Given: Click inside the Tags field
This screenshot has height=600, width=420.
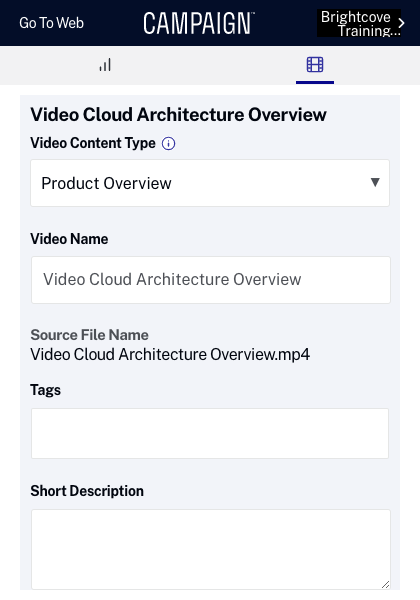Looking at the screenshot, I should click(210, 433).
